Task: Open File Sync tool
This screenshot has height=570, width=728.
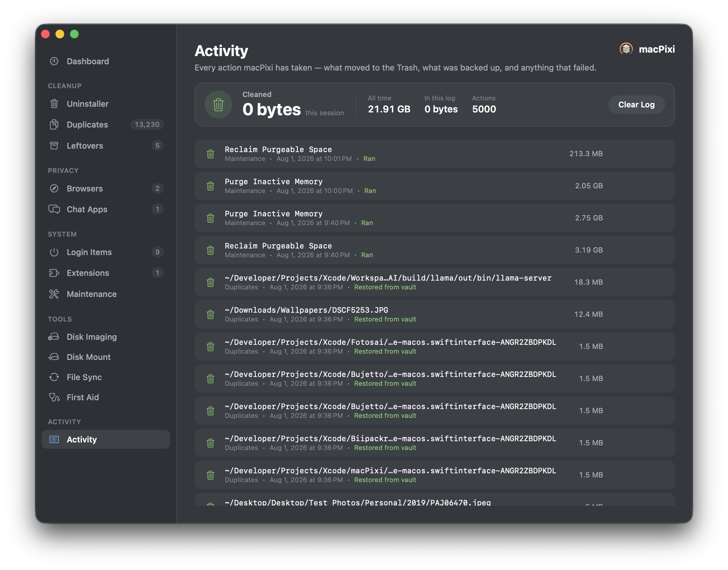Action: pyautogui.click(x=106, y=377)
